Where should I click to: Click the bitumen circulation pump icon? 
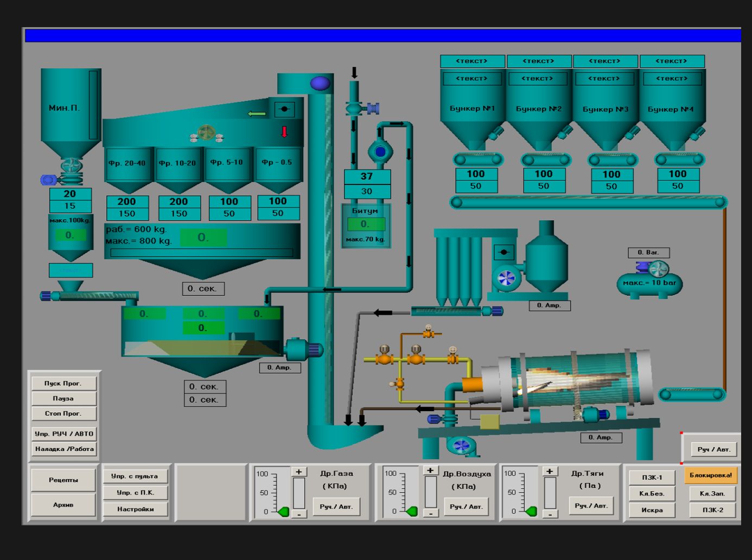pos(380,152)
